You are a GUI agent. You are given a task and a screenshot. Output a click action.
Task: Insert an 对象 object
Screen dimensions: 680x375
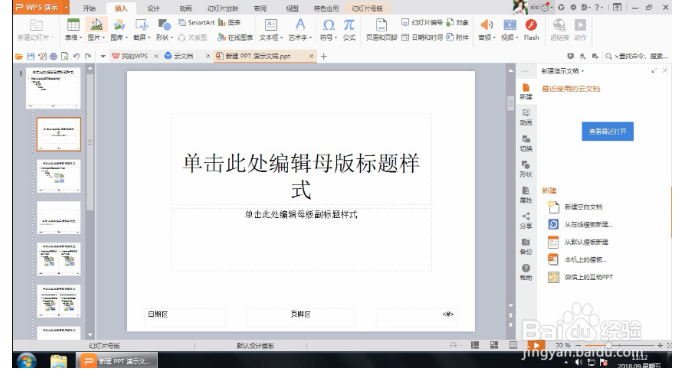[x=458, y=22]
